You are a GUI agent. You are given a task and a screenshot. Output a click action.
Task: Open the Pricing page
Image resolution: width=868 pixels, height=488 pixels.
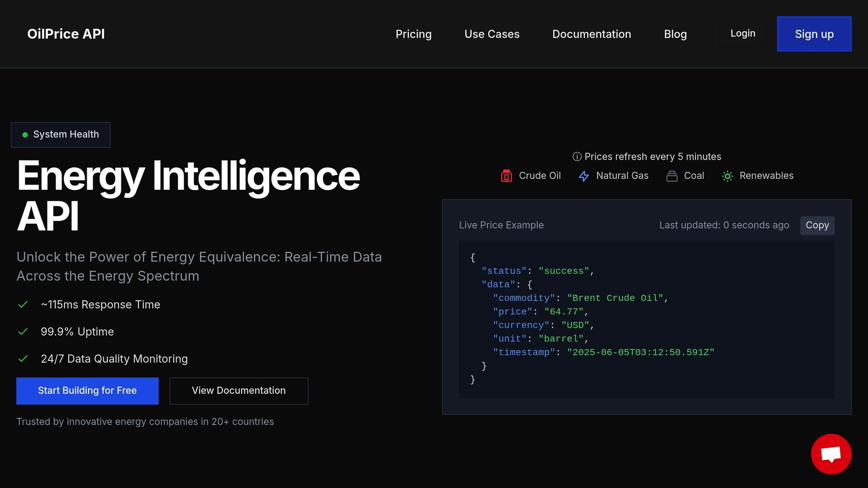tap(414, 34)
